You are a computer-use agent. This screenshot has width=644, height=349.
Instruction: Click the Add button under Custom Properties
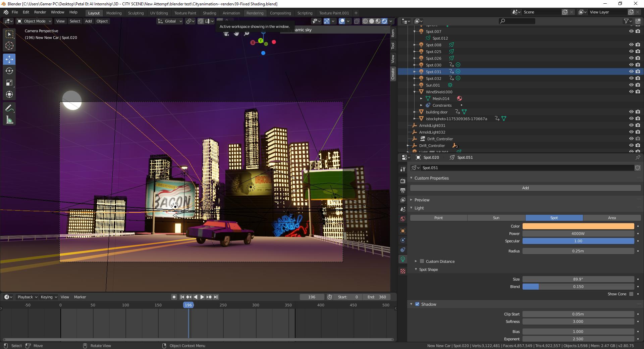[525, 188]
